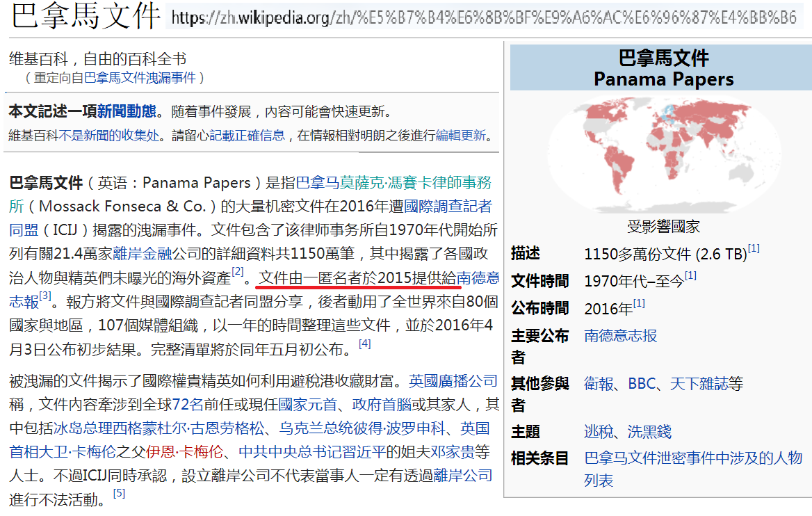Open the 國家元首 link
The height and width of the screenshot is (516, 812).
pos(307,405)
